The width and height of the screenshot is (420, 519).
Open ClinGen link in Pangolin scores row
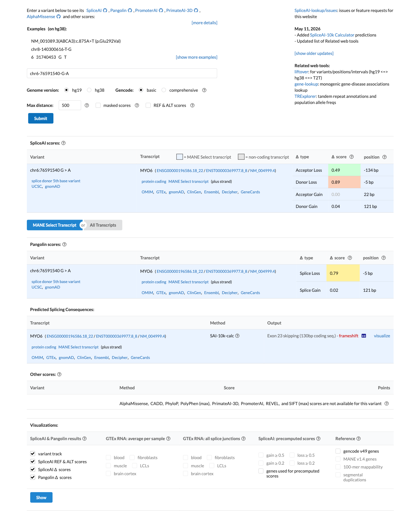click(194, 293)
